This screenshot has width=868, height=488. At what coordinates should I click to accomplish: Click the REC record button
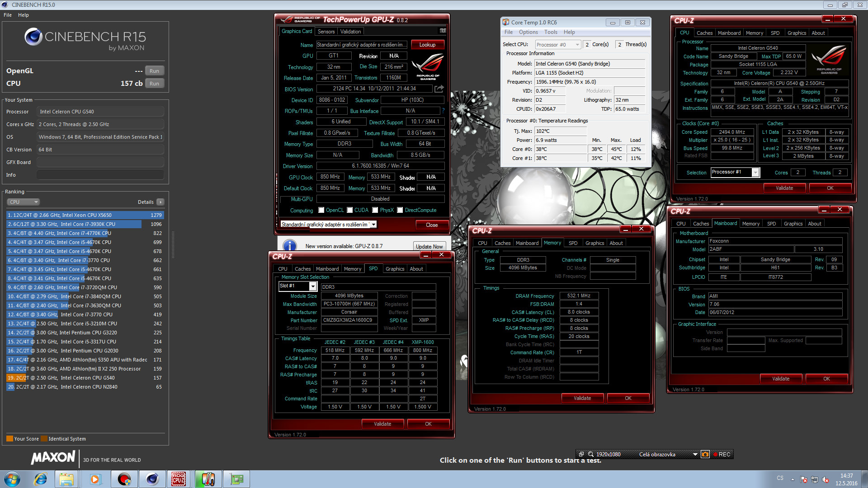(722, 454)
